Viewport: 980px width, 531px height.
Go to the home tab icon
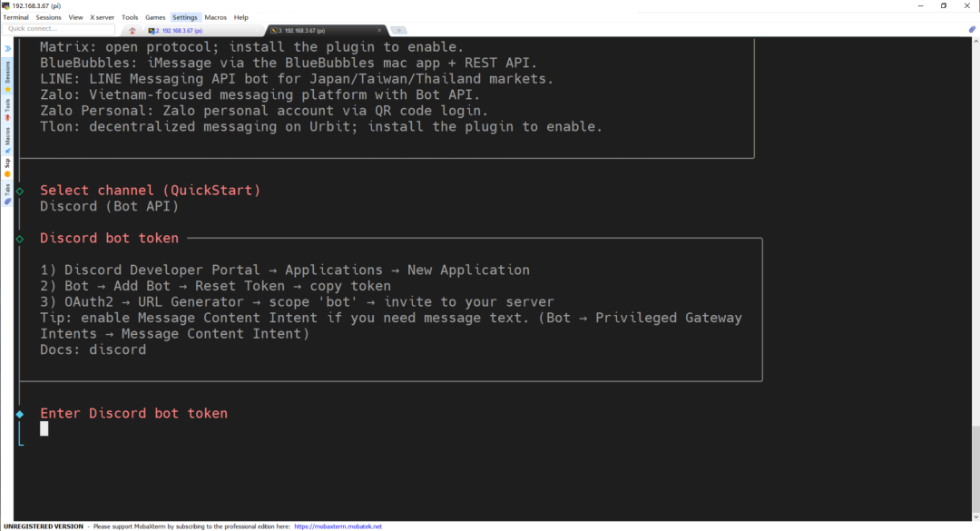coord(132,30)
